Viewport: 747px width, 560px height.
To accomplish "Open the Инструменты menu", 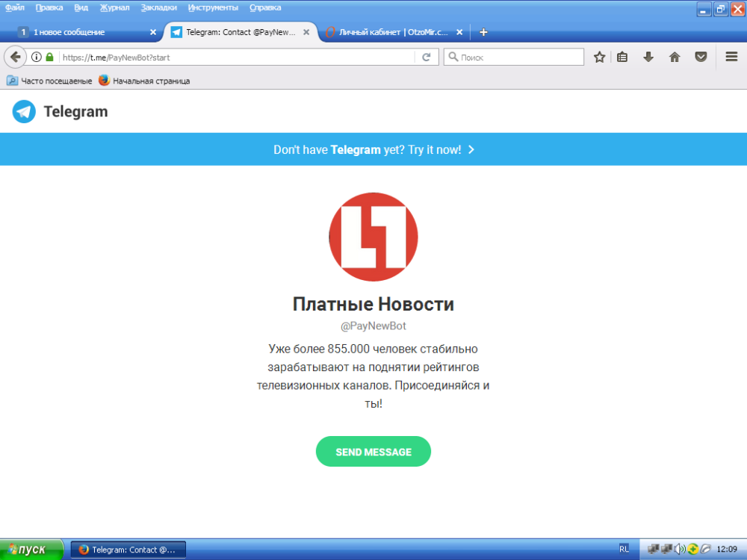I will click(213, 7).
